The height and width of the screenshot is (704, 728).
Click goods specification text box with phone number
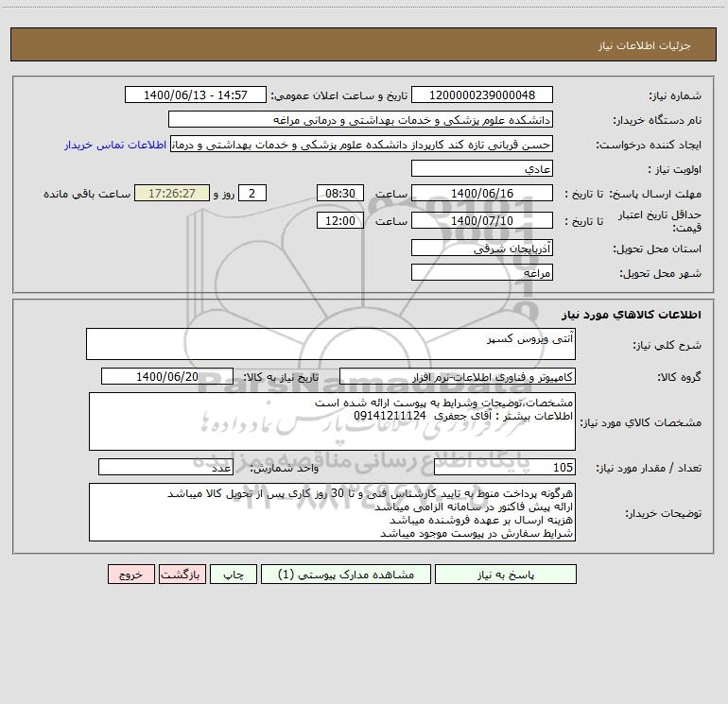click(x=332, y=421)
